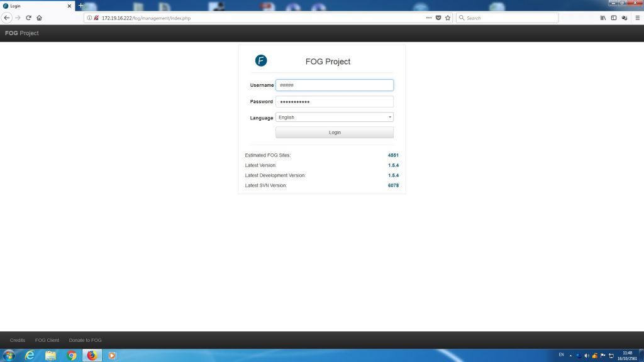Open the Donate to FOG link
This screenshot has height=362, width=644.
tap(85, 340)
